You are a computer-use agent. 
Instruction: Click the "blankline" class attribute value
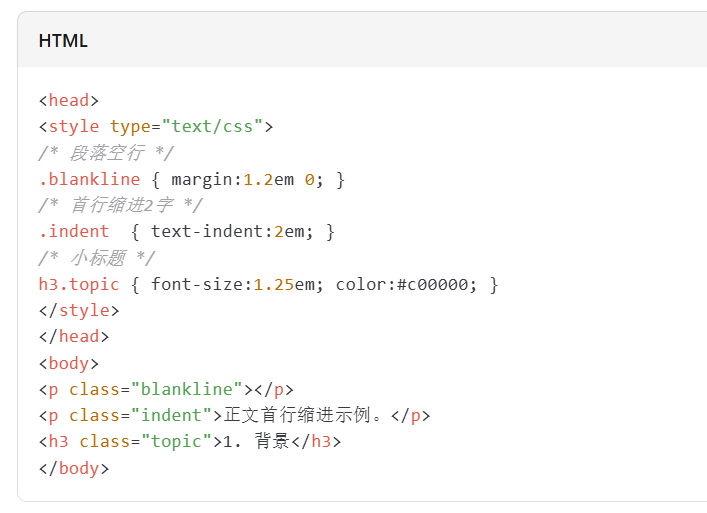(x=187, y=389)
